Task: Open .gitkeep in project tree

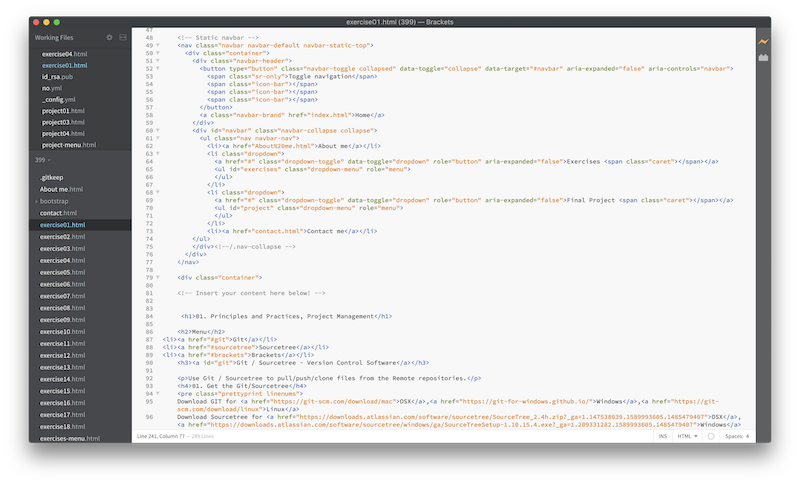Action: 52,177
